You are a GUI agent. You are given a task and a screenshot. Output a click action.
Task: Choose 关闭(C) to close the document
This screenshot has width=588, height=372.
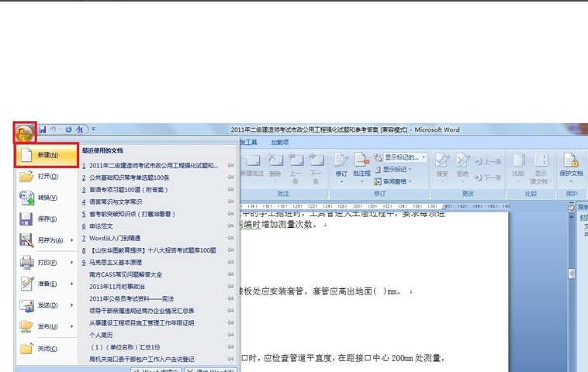(47, 349)
